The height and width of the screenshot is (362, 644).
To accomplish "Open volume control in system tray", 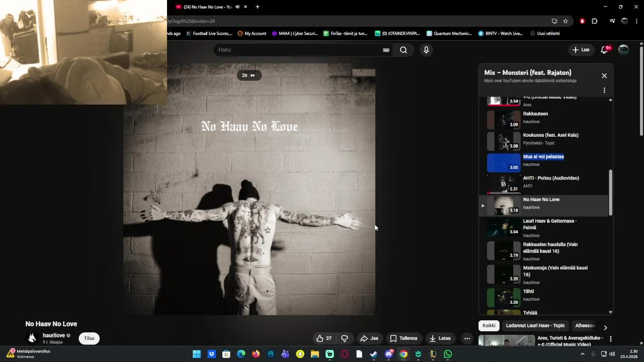I will 612,354.
